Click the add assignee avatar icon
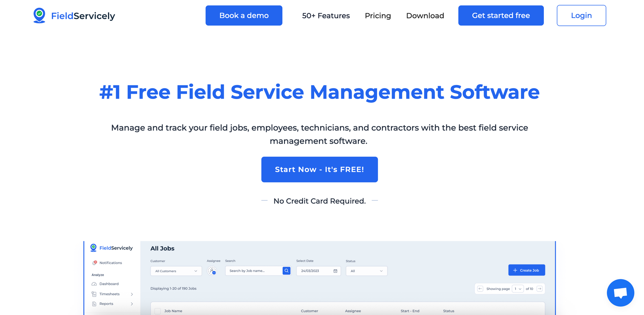Image resolution: width=644 pixels, height=315 pixels. point(212,271)
